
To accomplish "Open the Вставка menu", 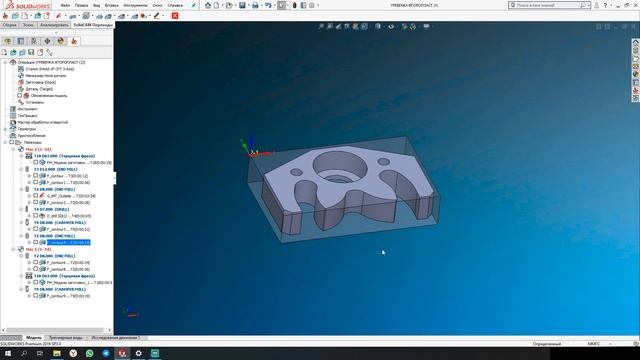I will coord(111,5).
